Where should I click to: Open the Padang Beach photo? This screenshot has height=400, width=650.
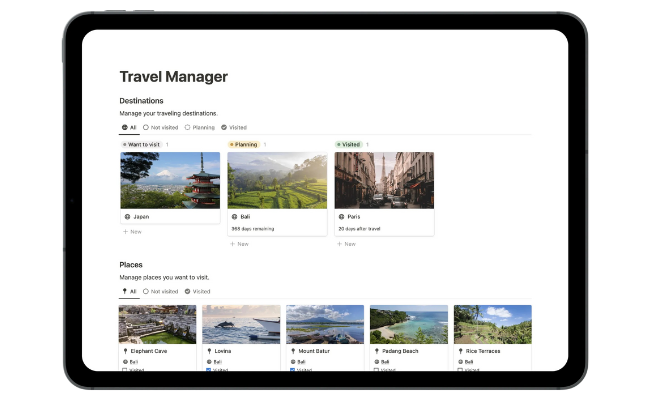tap(409, 325)
